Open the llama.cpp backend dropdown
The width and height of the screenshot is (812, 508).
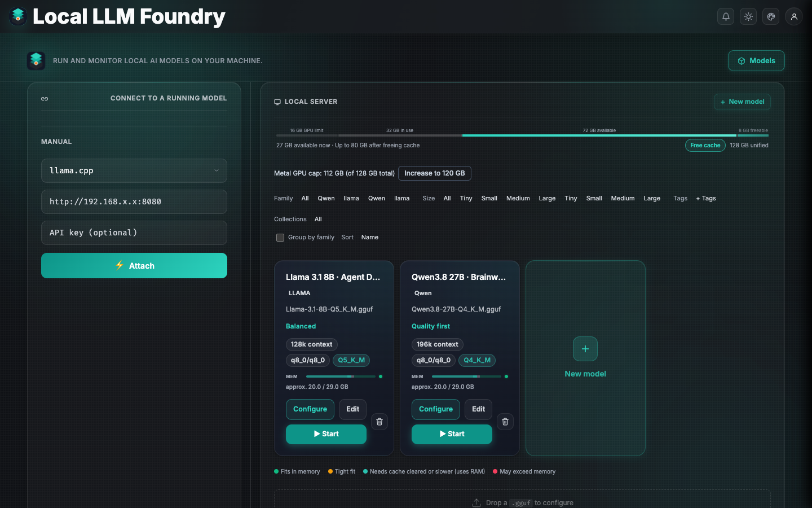pyautogui.click(x=134, y=170)
